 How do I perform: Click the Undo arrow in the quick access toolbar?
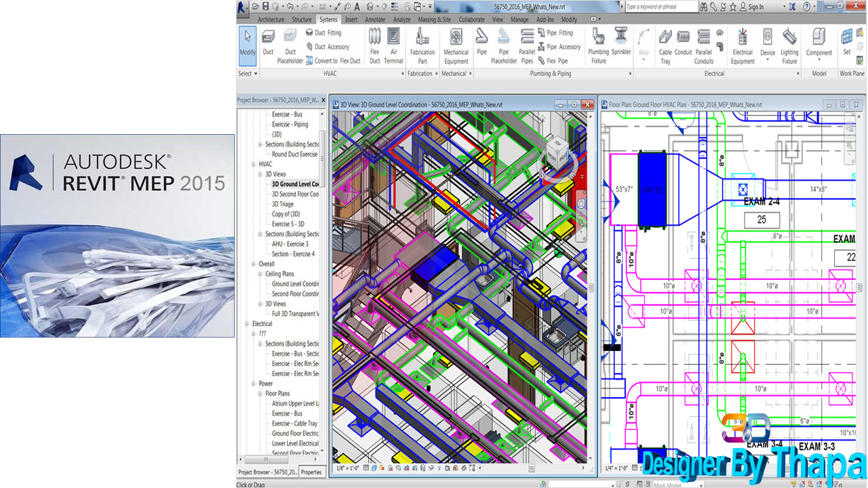click(x=290, y=7)
